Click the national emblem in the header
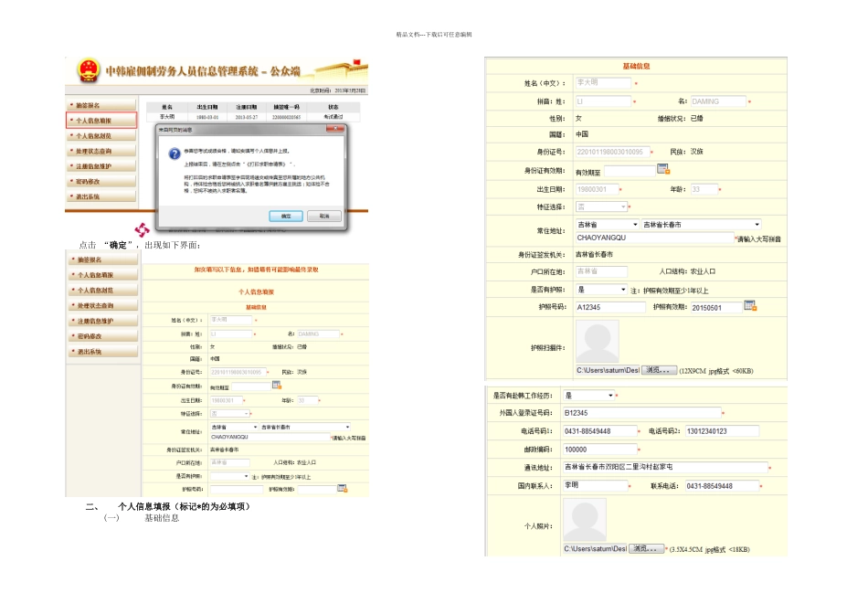 click(88, 71)
